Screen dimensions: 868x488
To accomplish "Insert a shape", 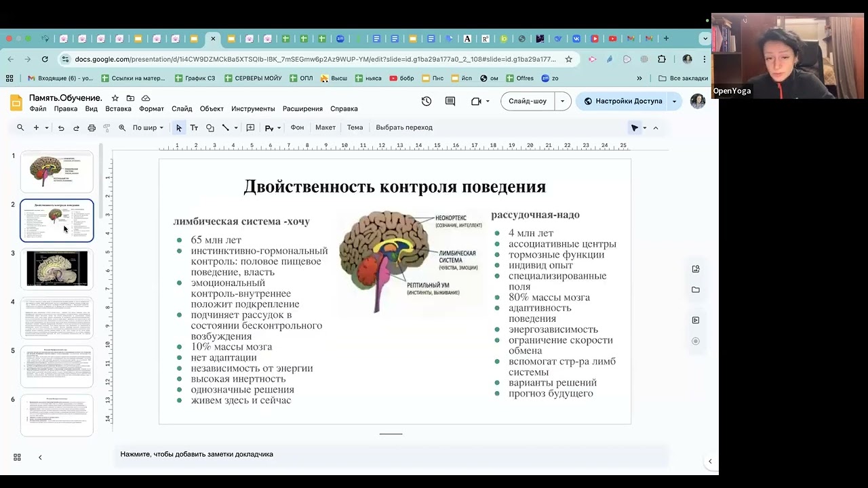I will [x=210, y=127].
